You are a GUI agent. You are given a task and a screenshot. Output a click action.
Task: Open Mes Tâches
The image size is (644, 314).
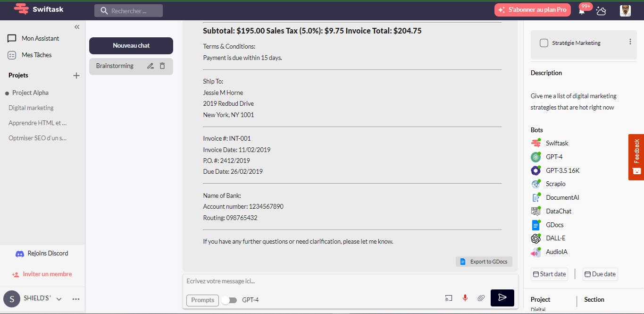point(30,55)
